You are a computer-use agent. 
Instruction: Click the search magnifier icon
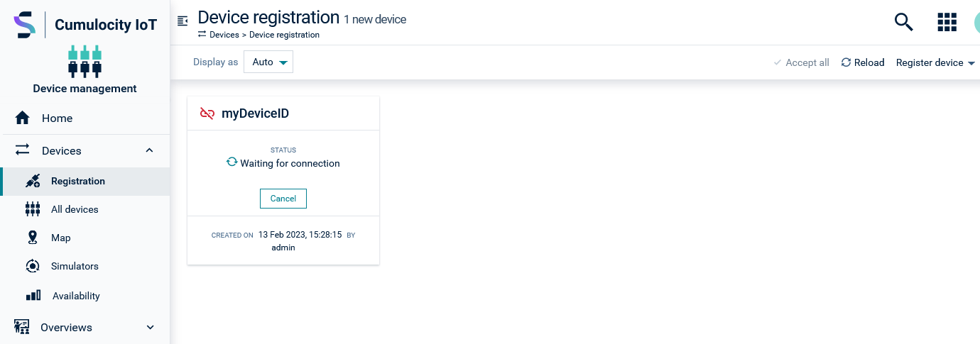coord(903,22)
